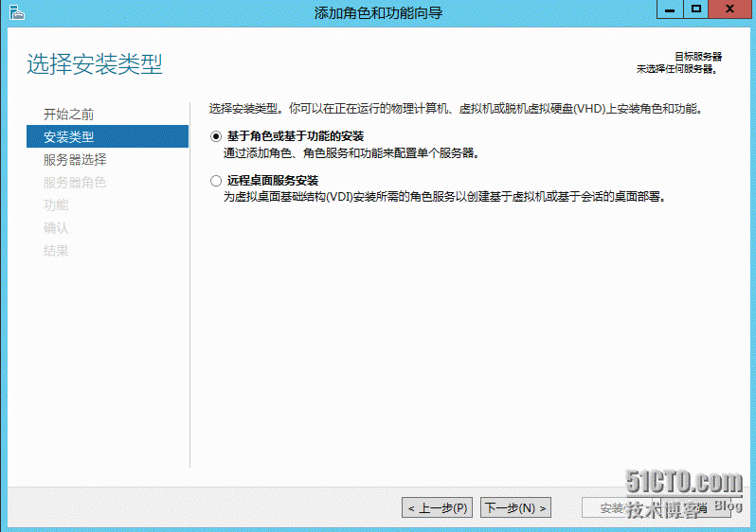Click the greyed-out 功能 step
Screen dimensions: 756x532
pos(56,204)
